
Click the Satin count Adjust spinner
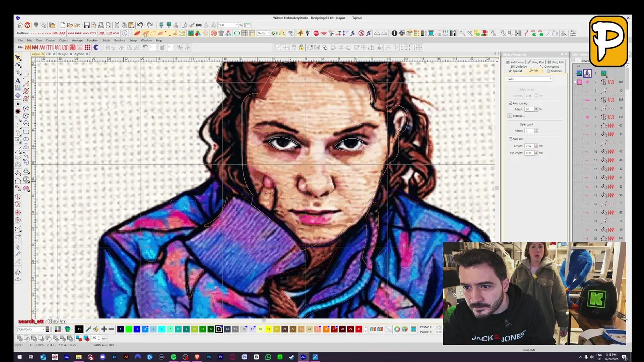[x=536, y=131]
